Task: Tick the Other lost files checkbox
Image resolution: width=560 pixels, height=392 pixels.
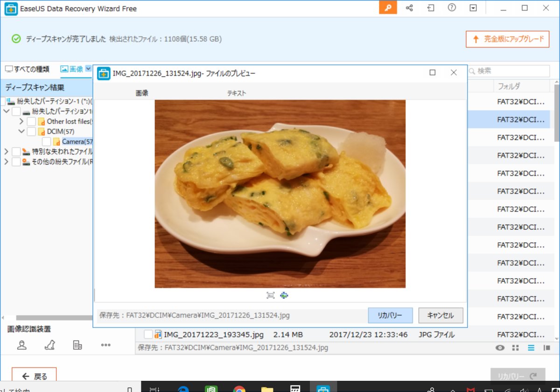Action: click(31, 121)
